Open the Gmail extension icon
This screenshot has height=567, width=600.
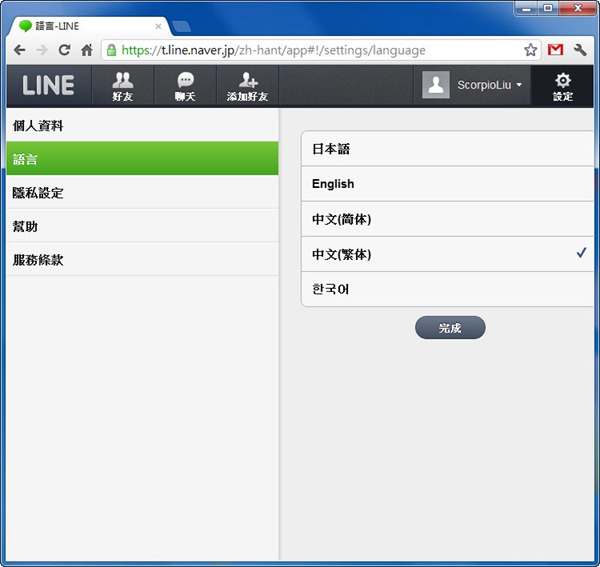pyautogui.click(x=555, y=50)
